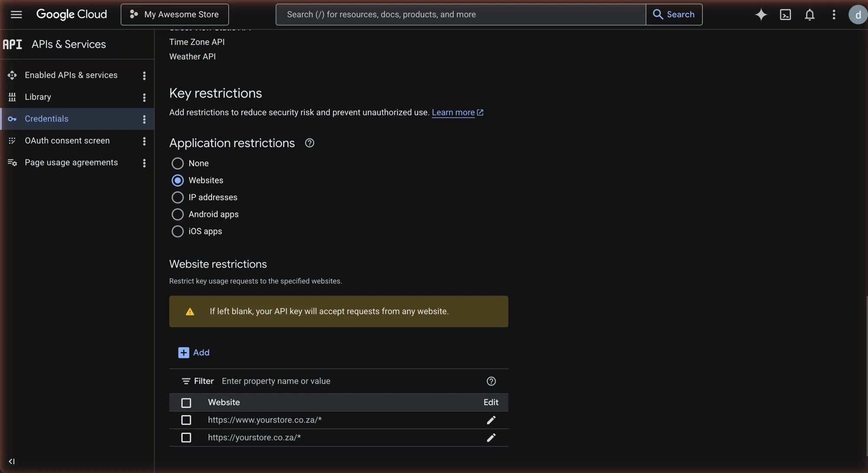Image resolution: width=868 pixels, height=473 pixels.
Task: Click the yellow warning triangle icon
Action: (x=190, y=312)
